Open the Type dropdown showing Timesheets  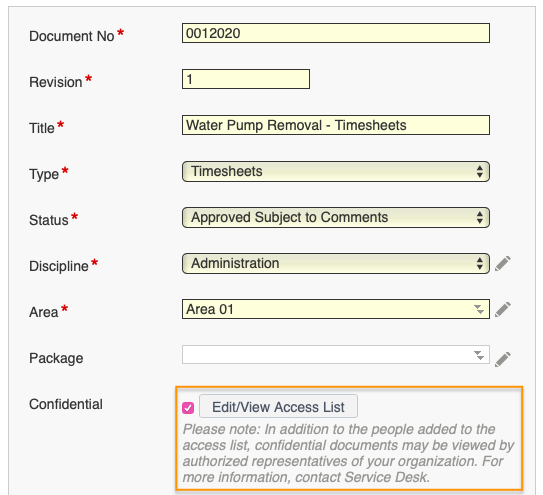click(x=336, y=171)
